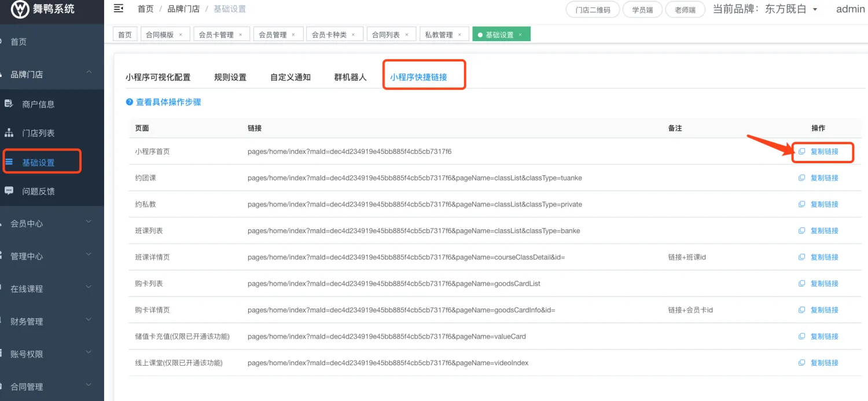The image size is (868, 401).
Task: Click the 问题反馈 chat icon
Action: click(9, 190)
